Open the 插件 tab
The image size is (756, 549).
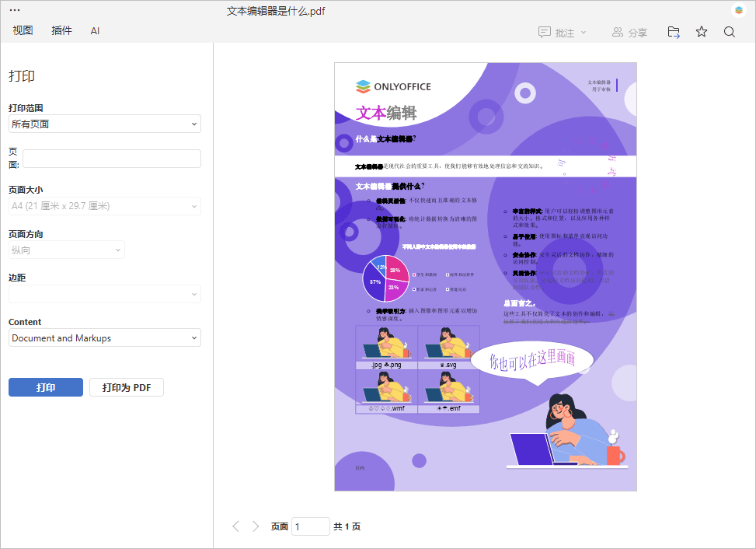point(61,31)
